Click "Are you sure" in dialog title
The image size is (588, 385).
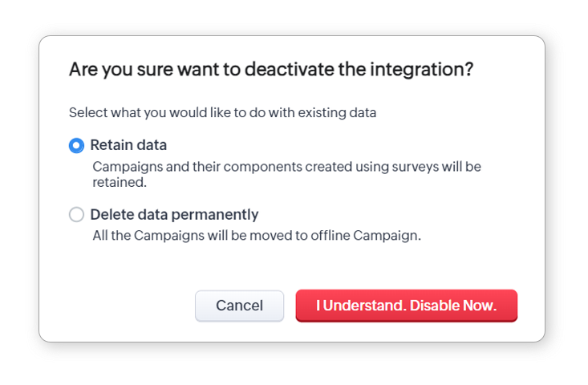(x=114, y=70)
